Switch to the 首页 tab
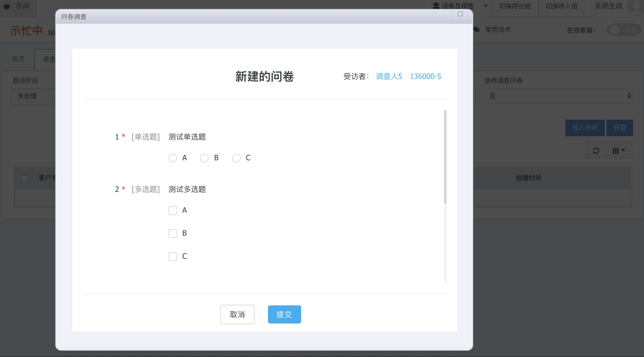Viewport: 644px width, 357px height. (18, 59)
